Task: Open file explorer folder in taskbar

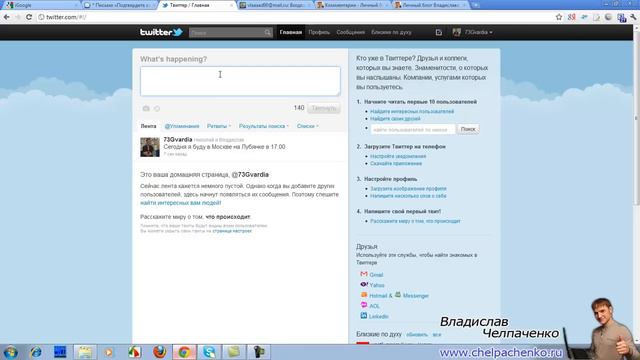Action: pyautogui.click(x=85, y=352)
